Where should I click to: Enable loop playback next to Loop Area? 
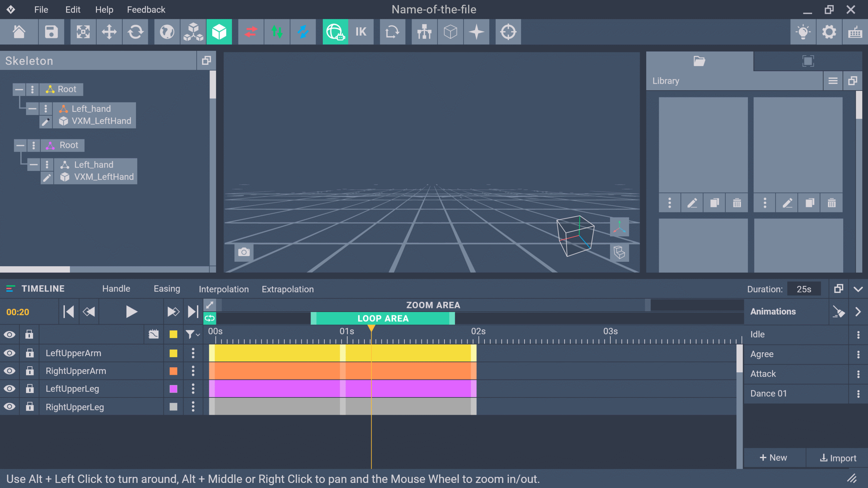pos(210,318)
